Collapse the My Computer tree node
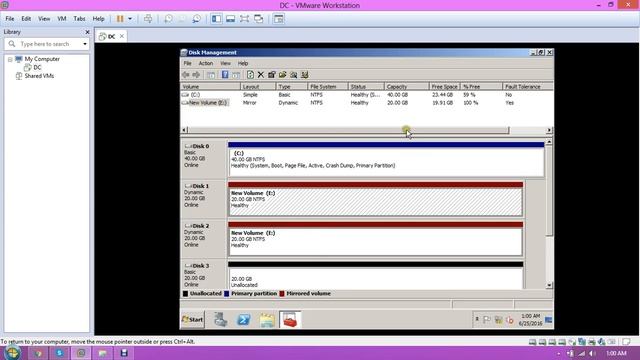 click(x=10, y=59)
